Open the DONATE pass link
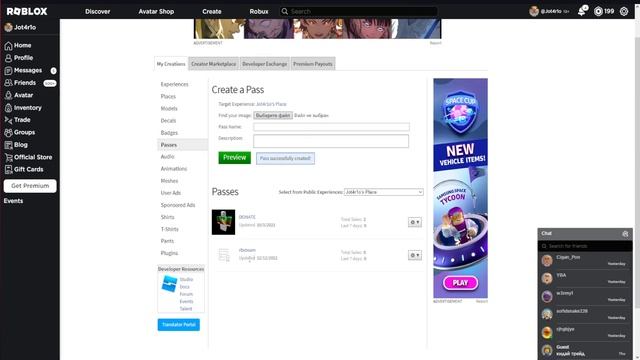 click(247, 217)
